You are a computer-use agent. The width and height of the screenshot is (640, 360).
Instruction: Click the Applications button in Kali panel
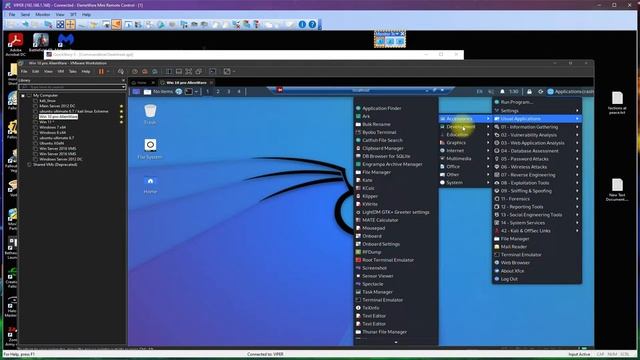[x=570, y=91]
